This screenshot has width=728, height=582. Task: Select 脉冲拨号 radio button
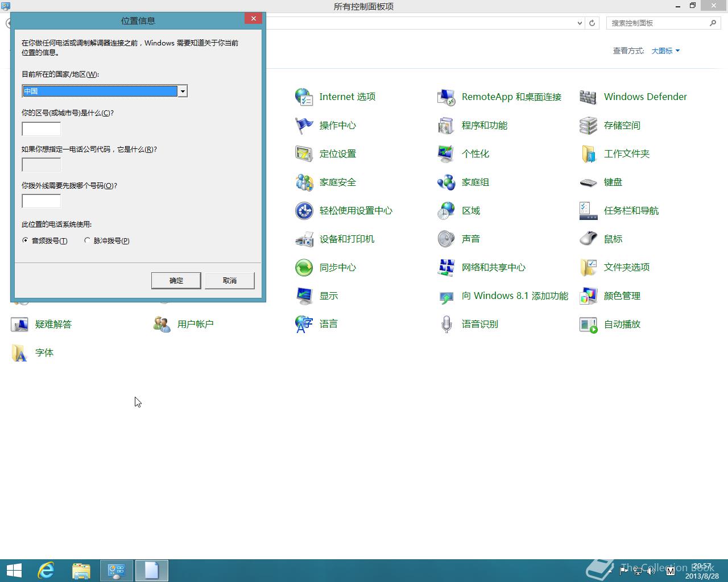point(87,240)
